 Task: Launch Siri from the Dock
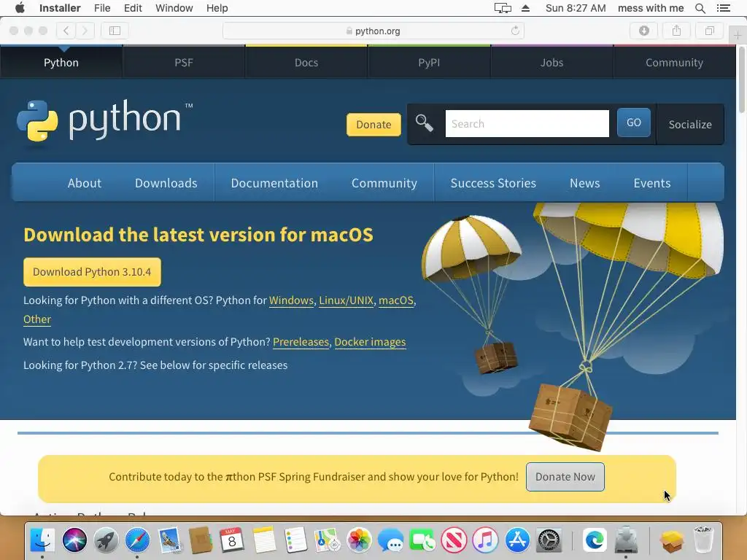(74, 540)
